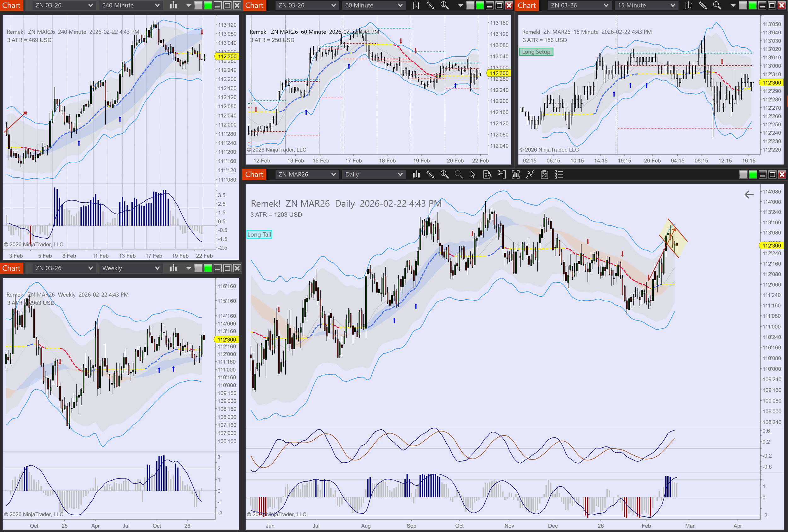Expand 60 Minute interval dropdown
The image size is (788, 532).
click(373, 5)
